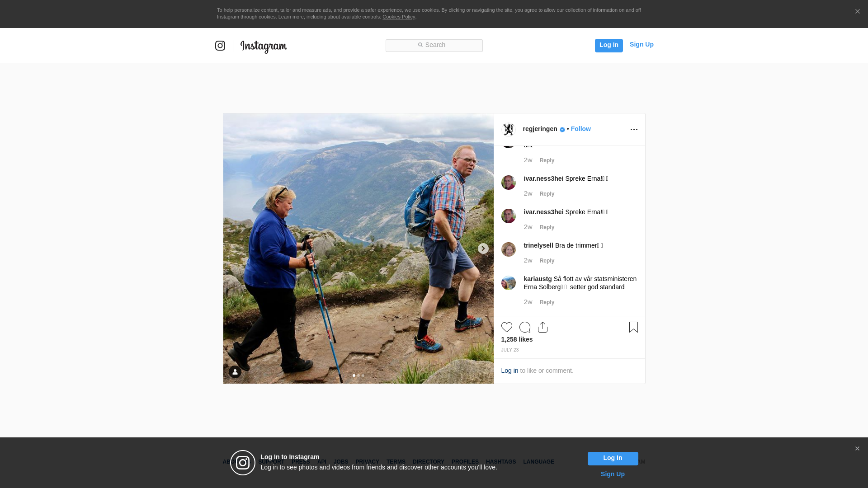Open the DIRECTORY footer link
Viewport: 868px width, 488px height.
tap(428, 462)
